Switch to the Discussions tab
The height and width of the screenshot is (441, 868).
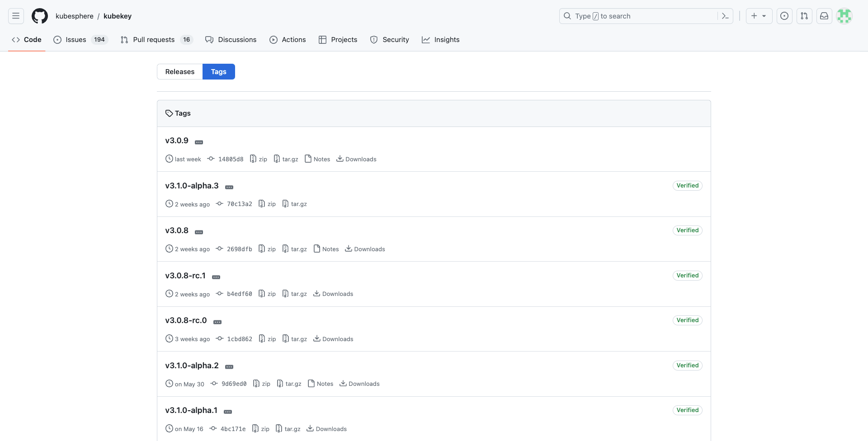(231, 40)
